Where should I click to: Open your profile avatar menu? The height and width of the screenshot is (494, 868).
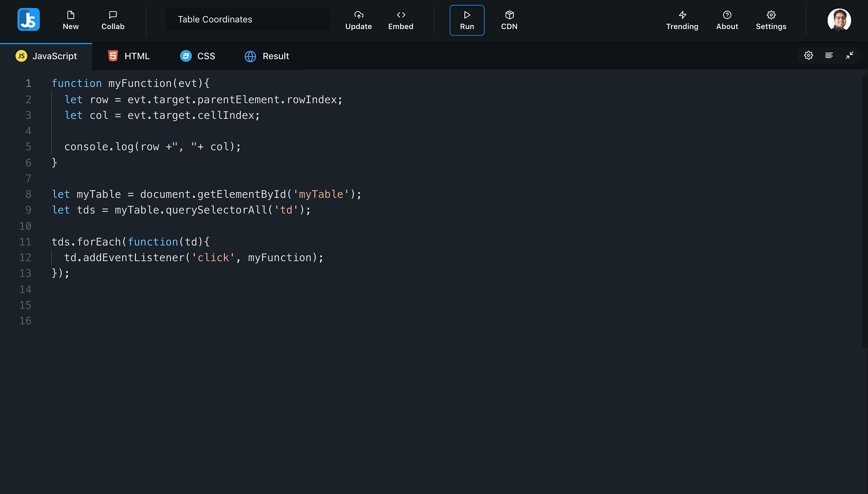coord(839,20)
